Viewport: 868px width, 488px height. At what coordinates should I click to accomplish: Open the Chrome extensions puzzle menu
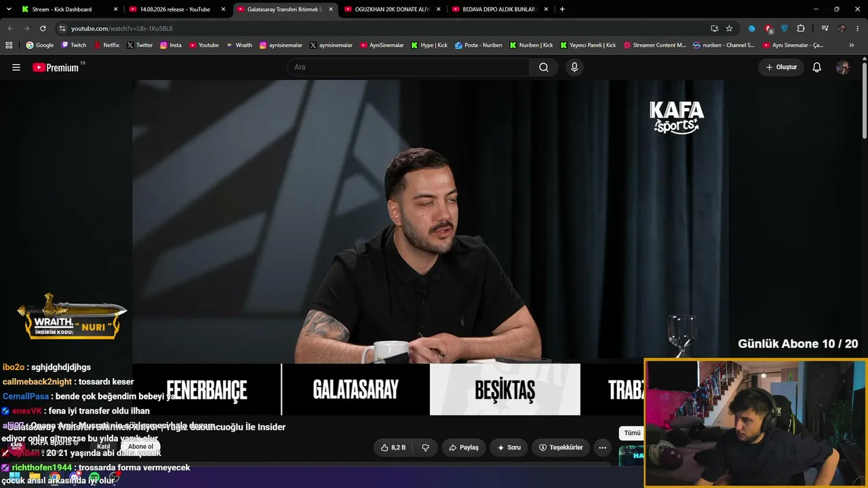(801, 28)
